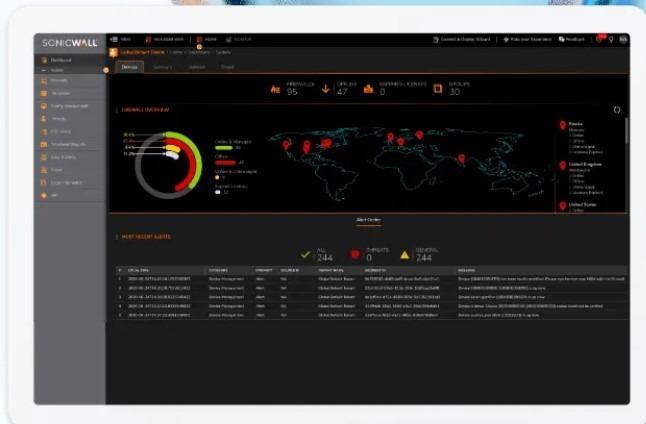
Task: Collapse the sidebar using the orange handle
Action: [106, 70]
